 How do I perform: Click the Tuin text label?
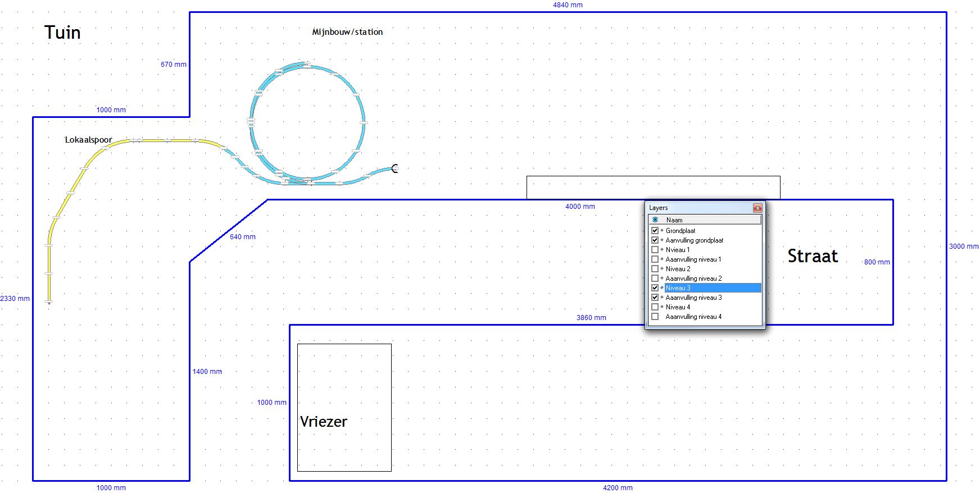tap(62, 33)
